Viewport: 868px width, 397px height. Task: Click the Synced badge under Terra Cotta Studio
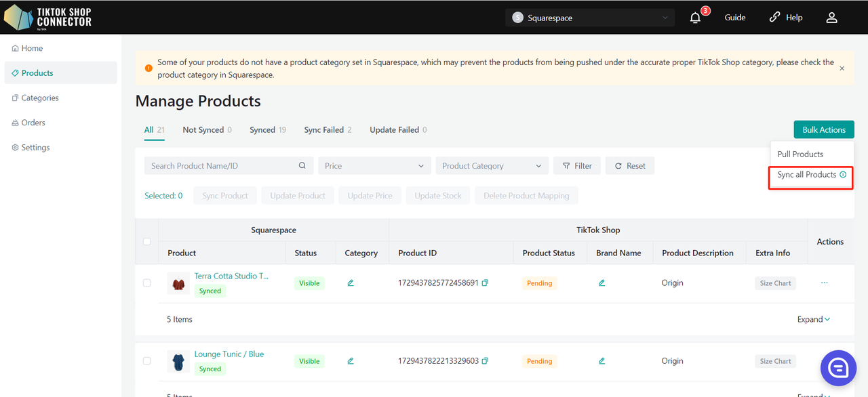[210, 291]
